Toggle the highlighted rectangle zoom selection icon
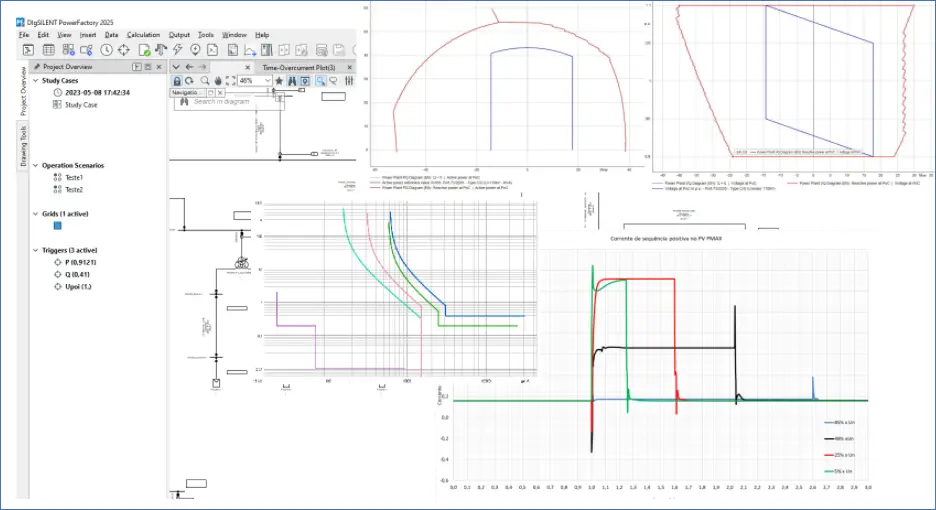Screen dimensions: 936x510 coord(321,81)
